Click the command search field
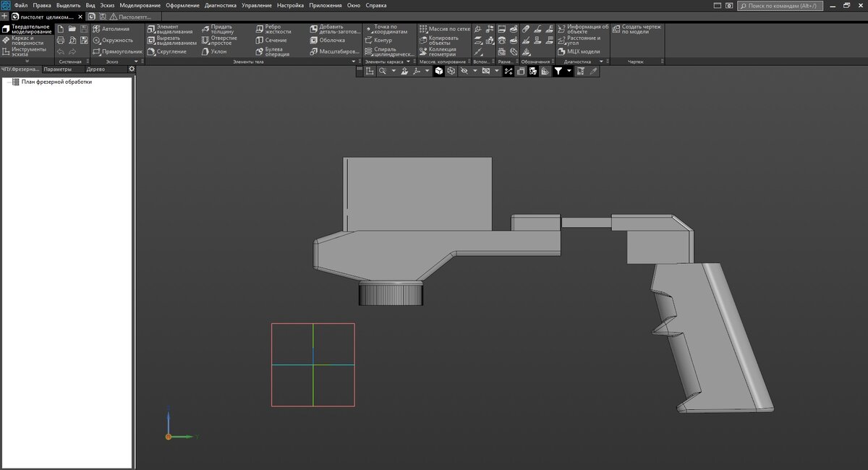 point(780,5)
